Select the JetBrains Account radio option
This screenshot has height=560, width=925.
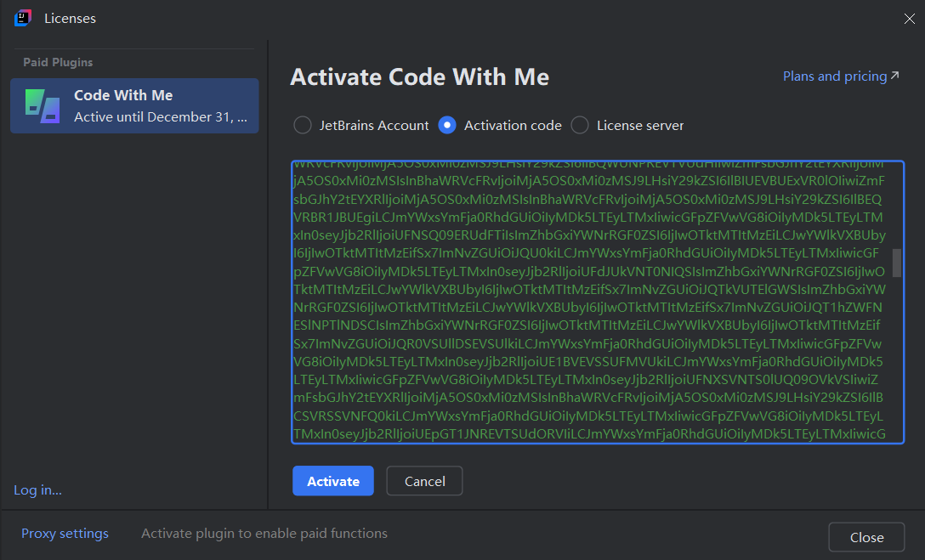[303, 125]
